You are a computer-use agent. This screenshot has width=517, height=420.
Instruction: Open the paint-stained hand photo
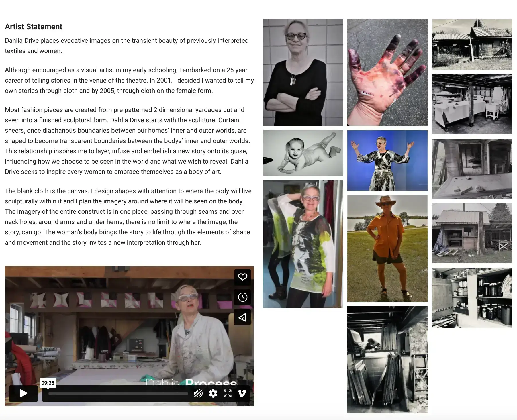point(387,72)
